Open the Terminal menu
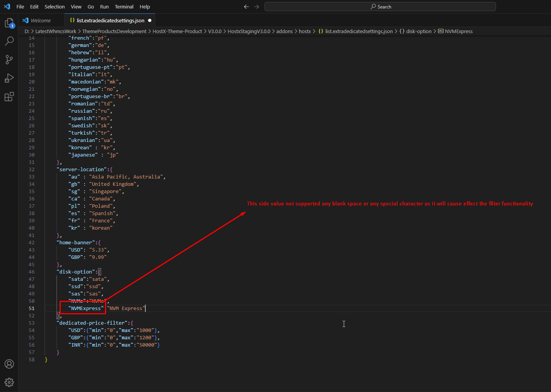The width and height of the screenshot is (551, 392). click(124, 7)
